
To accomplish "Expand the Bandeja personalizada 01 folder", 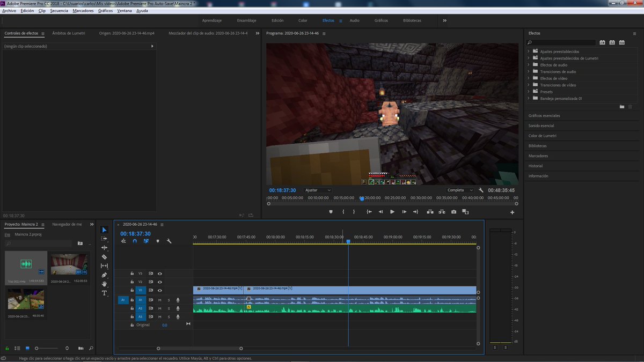I will tap(529, 98).
